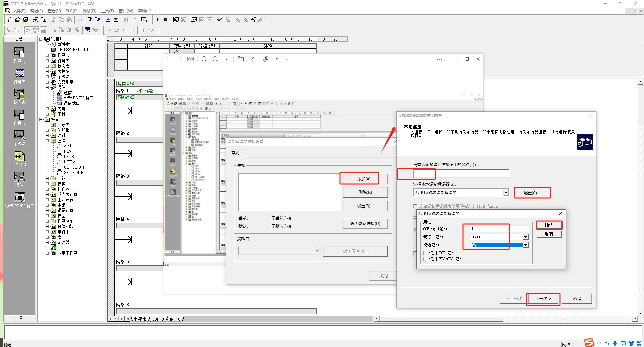The image size is (644, 347).
Task: Switch to the SBR_0 tab
Action: [158, 319]
